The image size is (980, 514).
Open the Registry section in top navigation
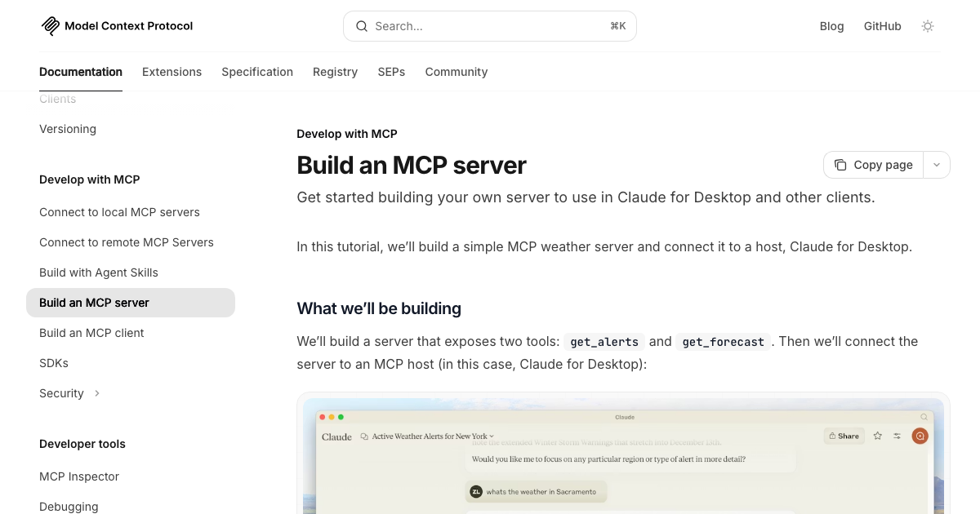point(335,72)
